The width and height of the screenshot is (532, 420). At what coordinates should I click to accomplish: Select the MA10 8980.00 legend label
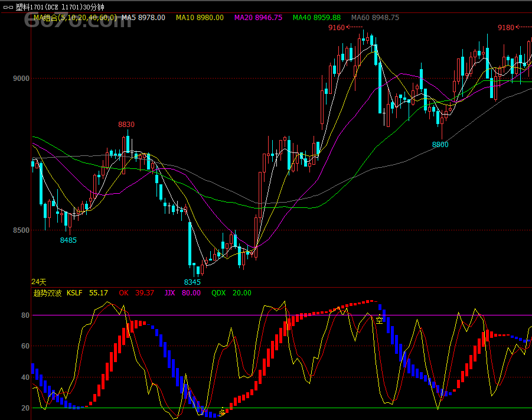(200, 18)
